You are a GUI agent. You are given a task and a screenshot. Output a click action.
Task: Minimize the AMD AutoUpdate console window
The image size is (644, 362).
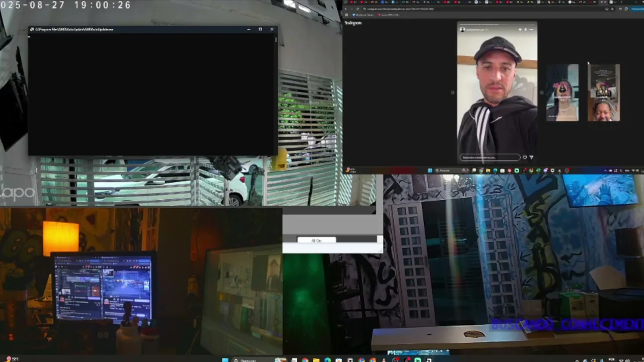pos(249,29)
